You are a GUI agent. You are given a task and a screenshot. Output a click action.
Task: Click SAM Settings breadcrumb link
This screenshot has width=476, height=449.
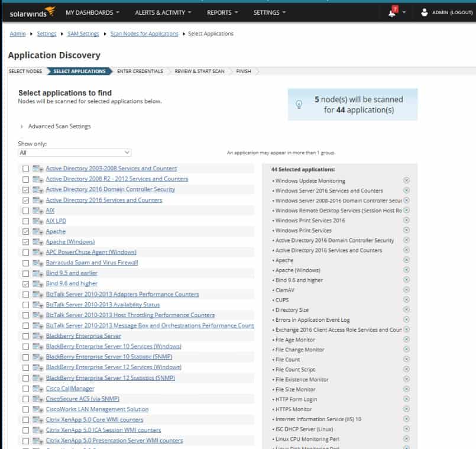click(x=83, y=34)
